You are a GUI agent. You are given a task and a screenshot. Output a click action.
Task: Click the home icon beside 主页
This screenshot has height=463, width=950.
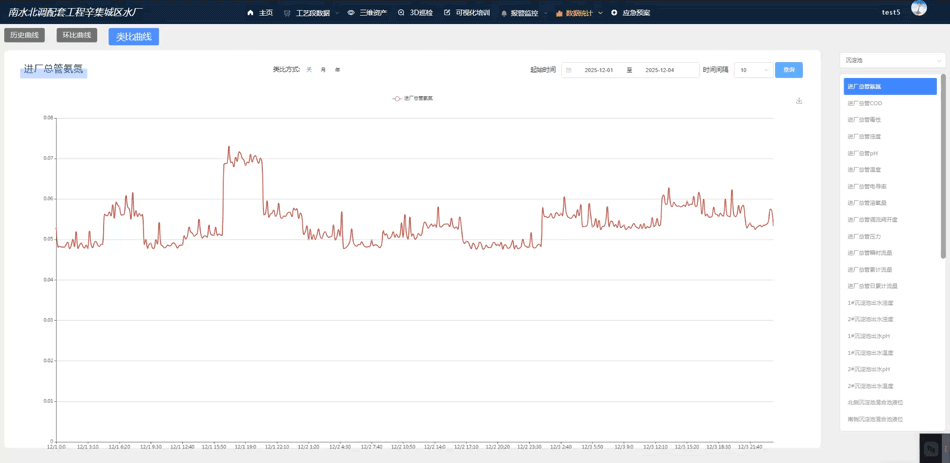tap(250, 13)
